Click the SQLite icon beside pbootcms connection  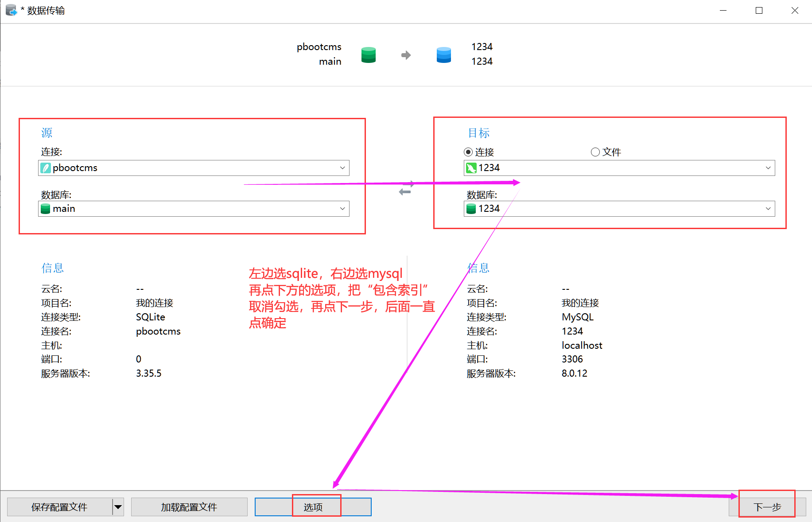click(x=46, y=168)
